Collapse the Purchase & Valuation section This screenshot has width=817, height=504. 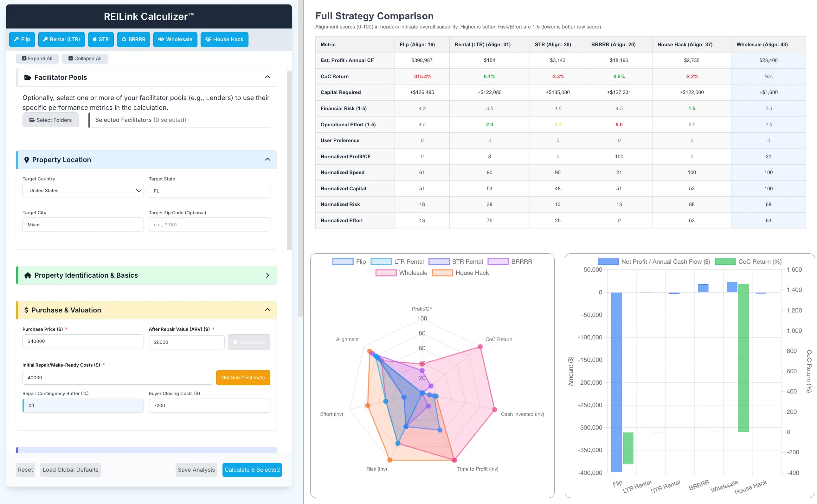[267, 310]
